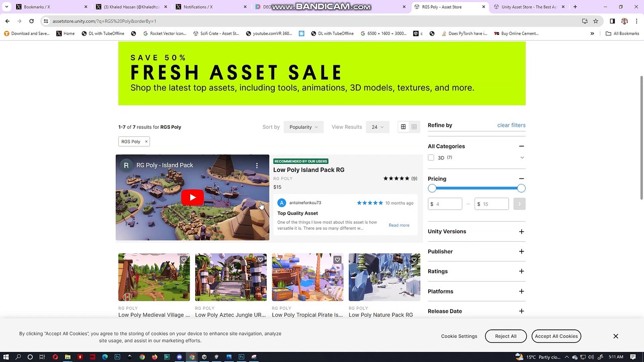The width and height of the screenshot is (644, 362).
Task: Open the Chrome customize and control menu
Action: point(636,21)
